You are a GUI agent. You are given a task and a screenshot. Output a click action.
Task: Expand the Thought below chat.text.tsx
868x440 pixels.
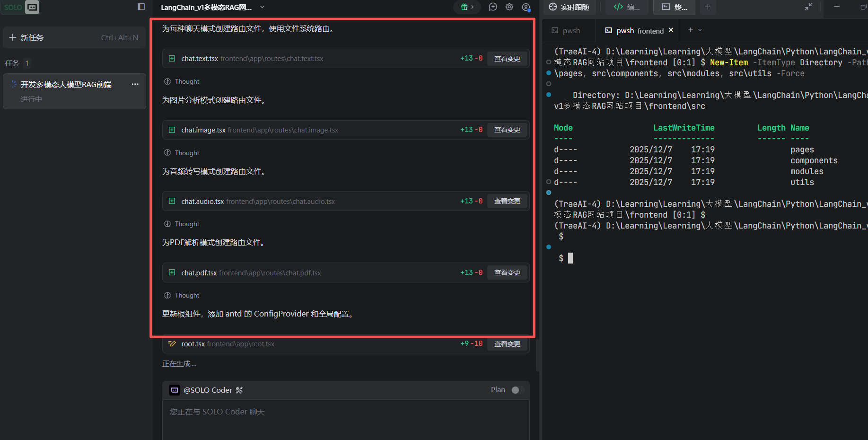point(182,81)
